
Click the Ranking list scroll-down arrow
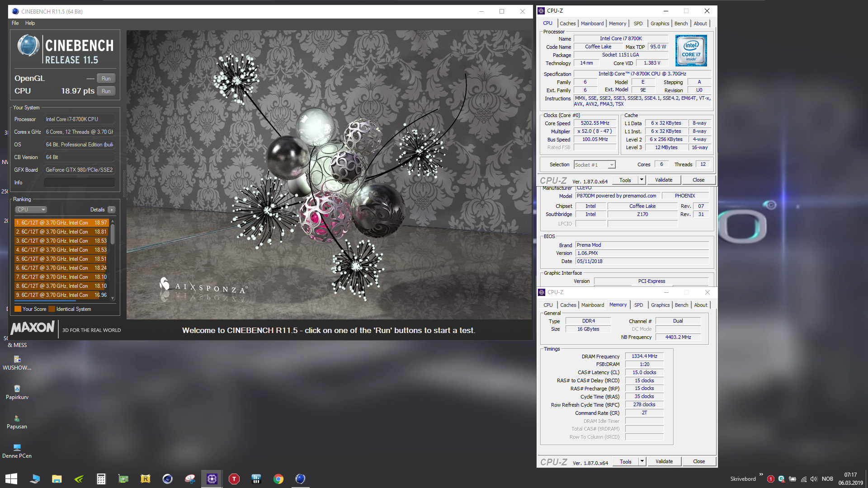[x=113, y=298]
